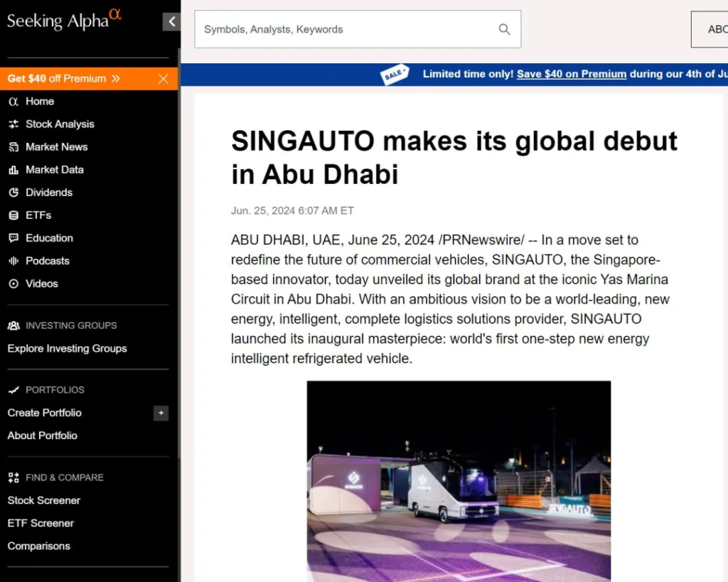Image resolution: width=728 pixels, height=582 pixels.
Task: Collapse the left sidebar with arrow button
Action: click(171, 22)
